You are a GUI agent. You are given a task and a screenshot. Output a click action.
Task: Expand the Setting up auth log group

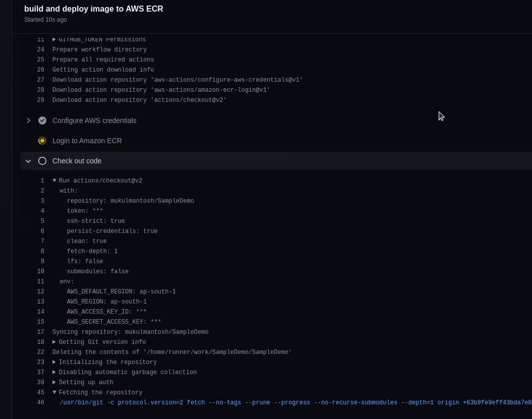pyautogui.click(x=54, y=382)
